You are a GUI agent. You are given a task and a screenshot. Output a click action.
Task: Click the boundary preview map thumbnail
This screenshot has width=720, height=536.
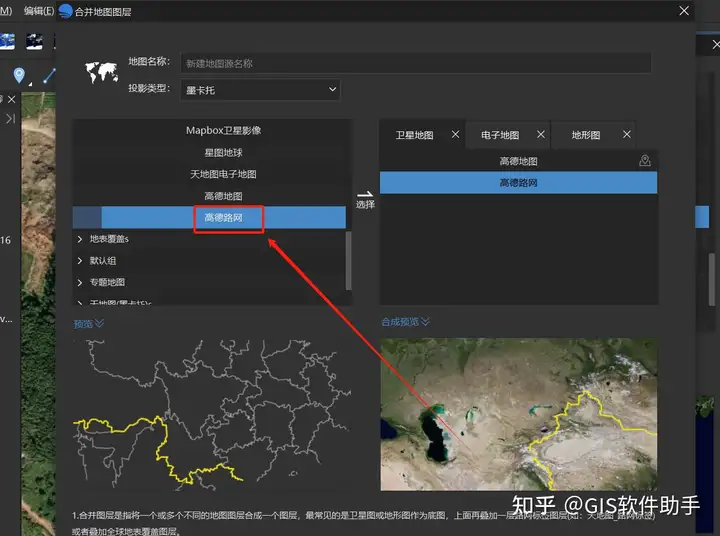(x=212, y=415)
